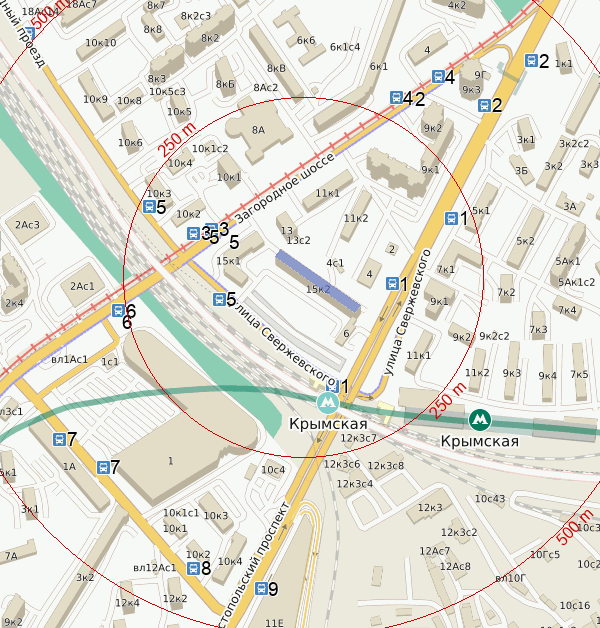Select the bus stop icon labeled 42

(x=397, y=98)
